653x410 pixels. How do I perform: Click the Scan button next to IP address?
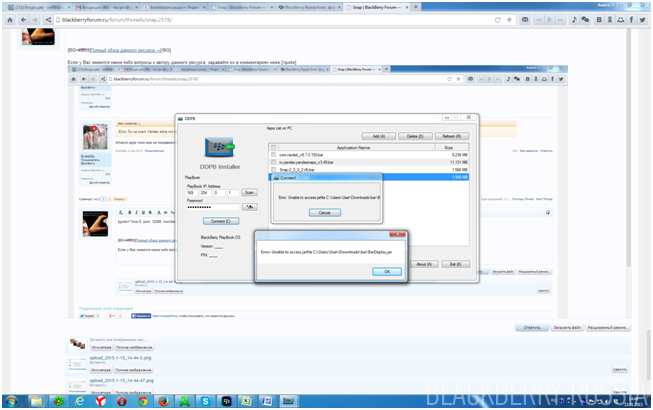tap(249, 192)
